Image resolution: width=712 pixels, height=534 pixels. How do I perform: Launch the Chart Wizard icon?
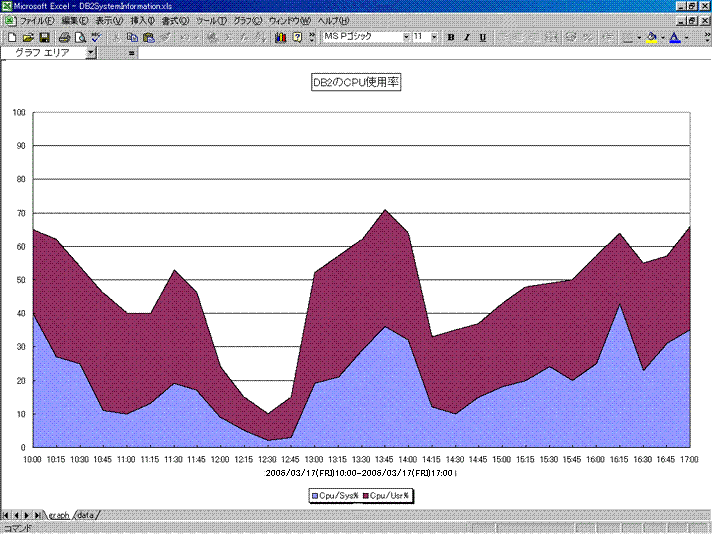click(x=281, y=38)
